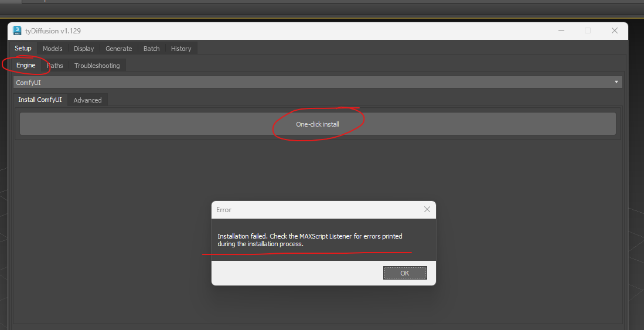Switch to the Models tab
The image size is (644, 330).
click(x=53, y=49)
